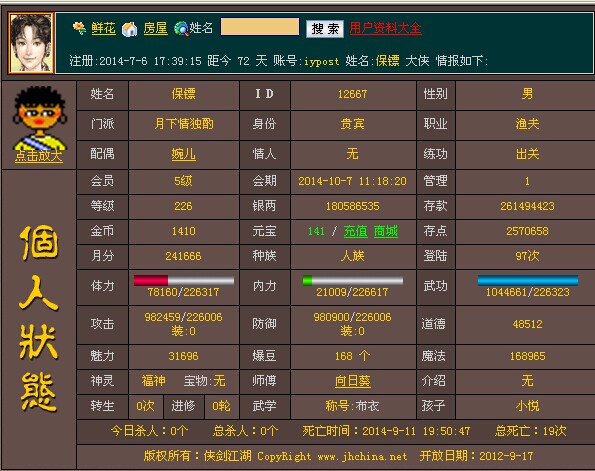
Task: Open spouse 婉儿 profile link
Action: 183,154
